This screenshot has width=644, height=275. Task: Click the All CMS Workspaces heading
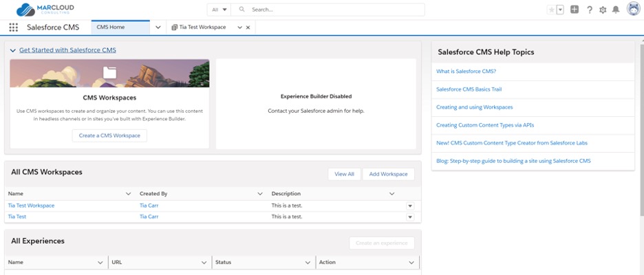pos(47,172)
